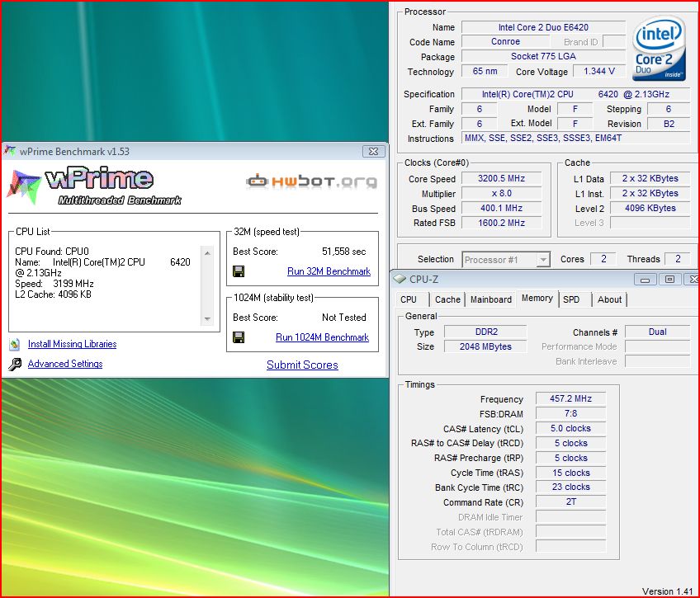Click the Rated FSB 1600.2 MHz value

tap(501, 223)
